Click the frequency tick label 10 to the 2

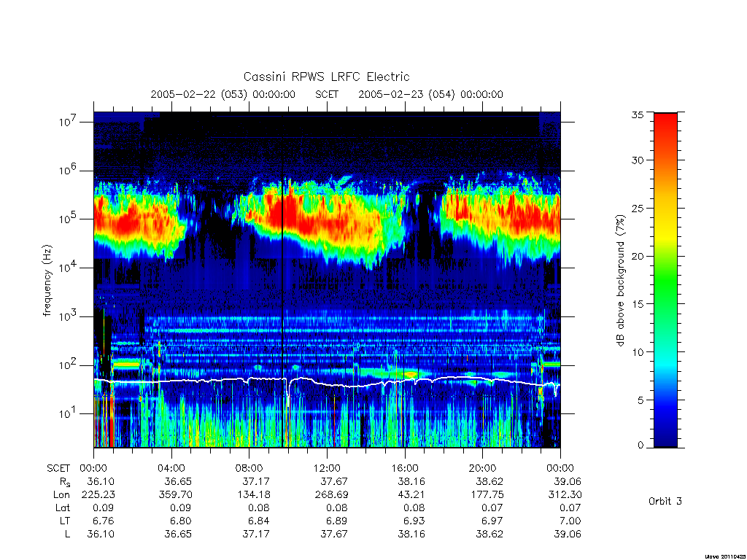68,365
